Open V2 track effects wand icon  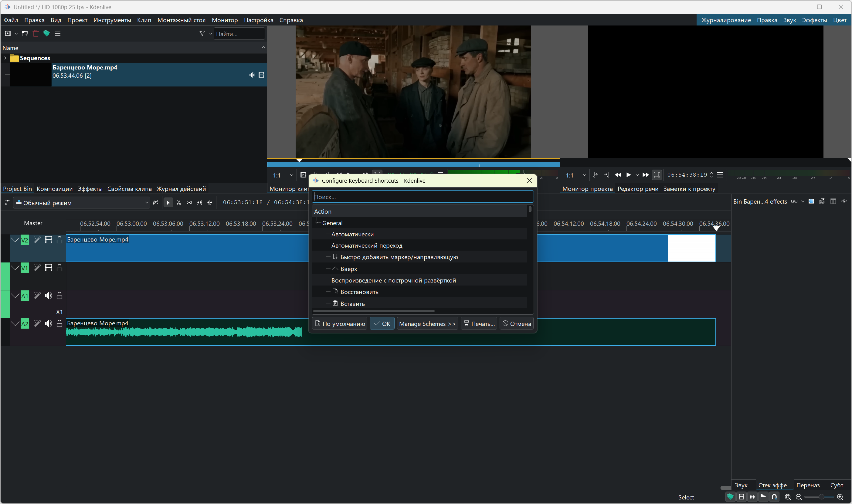pyautogui.click(x=37, y=240)
